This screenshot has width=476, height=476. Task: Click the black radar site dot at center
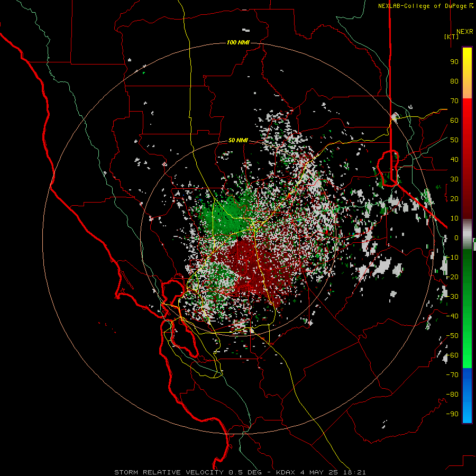pyautogui.click(x=239, y=239)
